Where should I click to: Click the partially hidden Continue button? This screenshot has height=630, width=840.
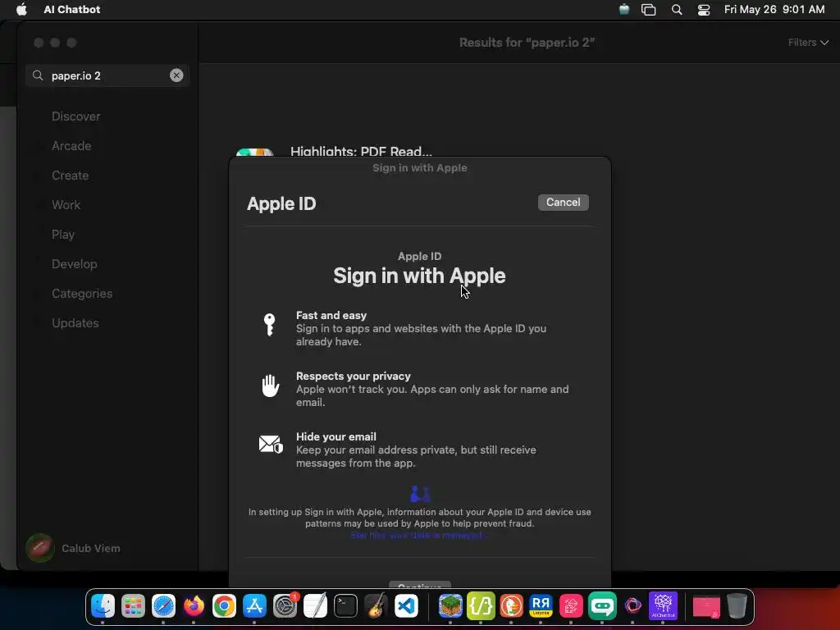(x=419, y=585)
